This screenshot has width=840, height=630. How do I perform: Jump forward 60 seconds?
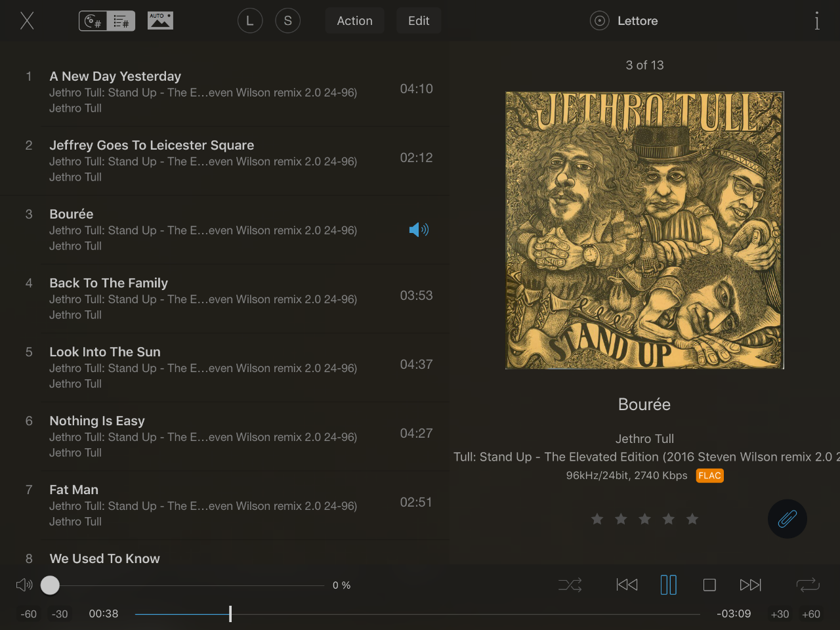pyautogui.click(x=811, y=614)
